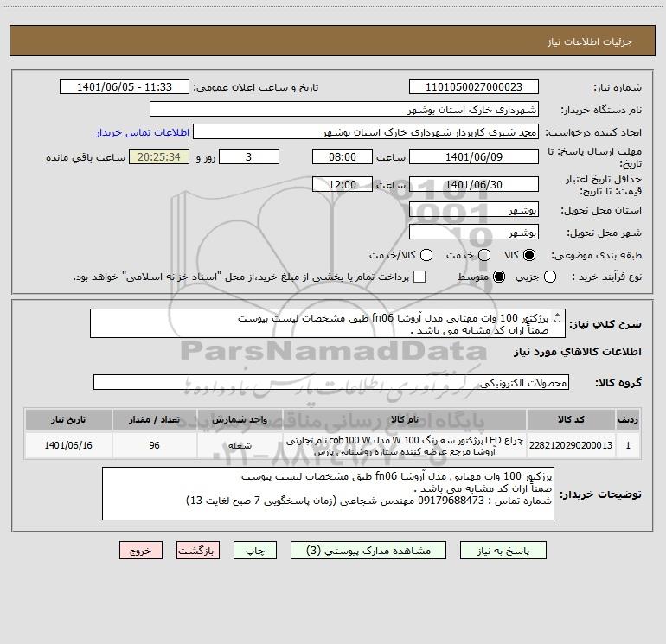Click the response deadline date 1401/06/09
Image resolution: width=666 pixels, height=644 pixels.
[x=474, y=156]
